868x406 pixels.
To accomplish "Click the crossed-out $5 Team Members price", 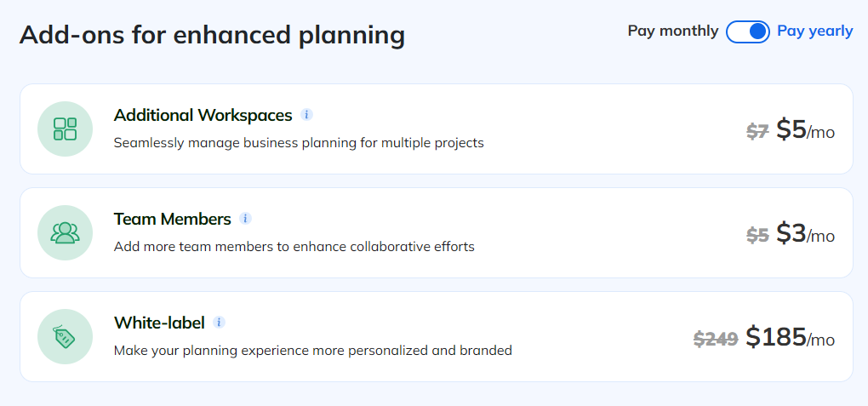I will [x=757, y=236].
